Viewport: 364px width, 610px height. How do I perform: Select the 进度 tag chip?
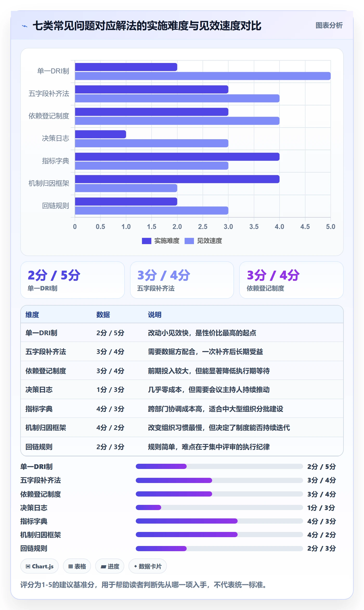(x=110, y=566)
